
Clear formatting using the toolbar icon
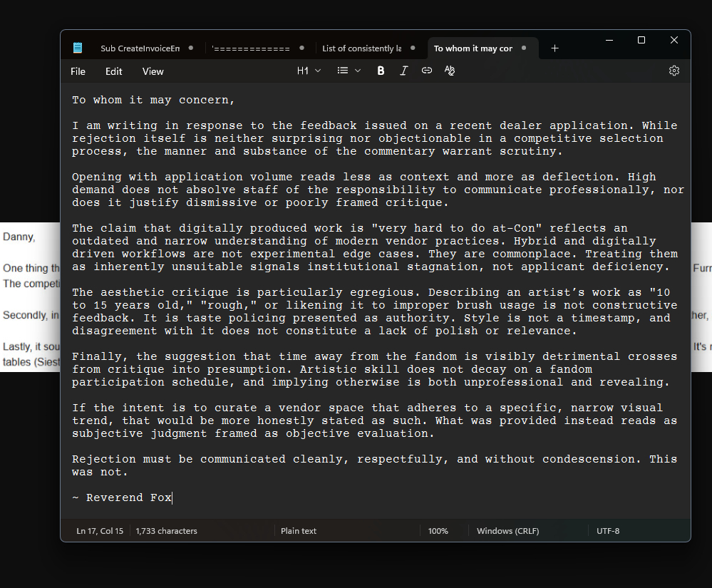(450, 71)
